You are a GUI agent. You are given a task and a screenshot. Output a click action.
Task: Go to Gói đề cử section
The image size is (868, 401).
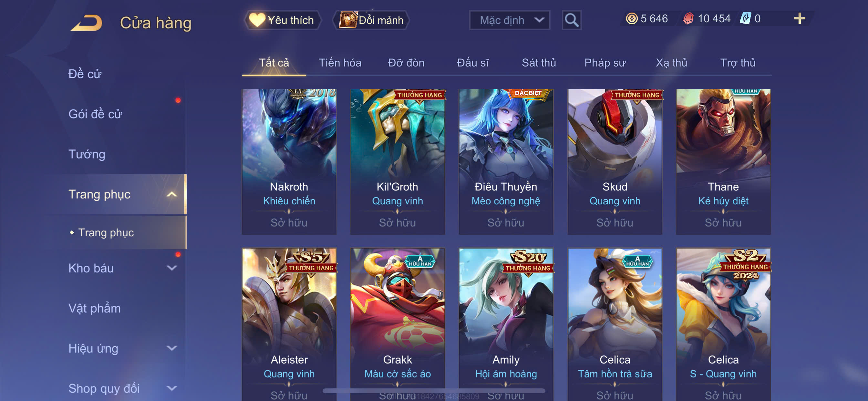coord(95,114)
